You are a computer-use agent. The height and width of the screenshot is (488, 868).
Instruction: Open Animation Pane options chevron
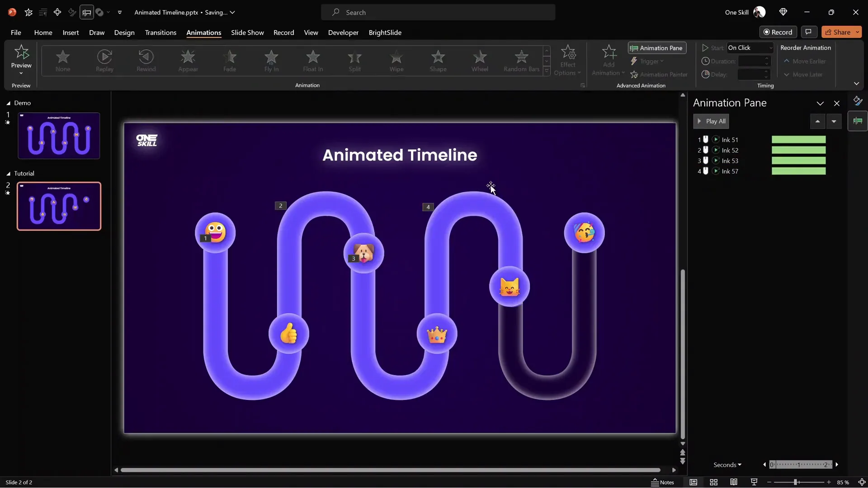tap(820, 103)
